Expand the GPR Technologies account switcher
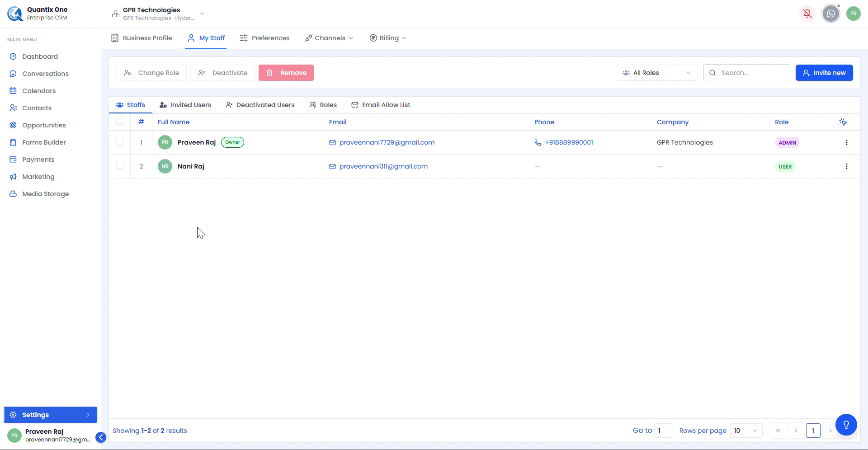The image size is (868, 450). click(x=158, y=14)
